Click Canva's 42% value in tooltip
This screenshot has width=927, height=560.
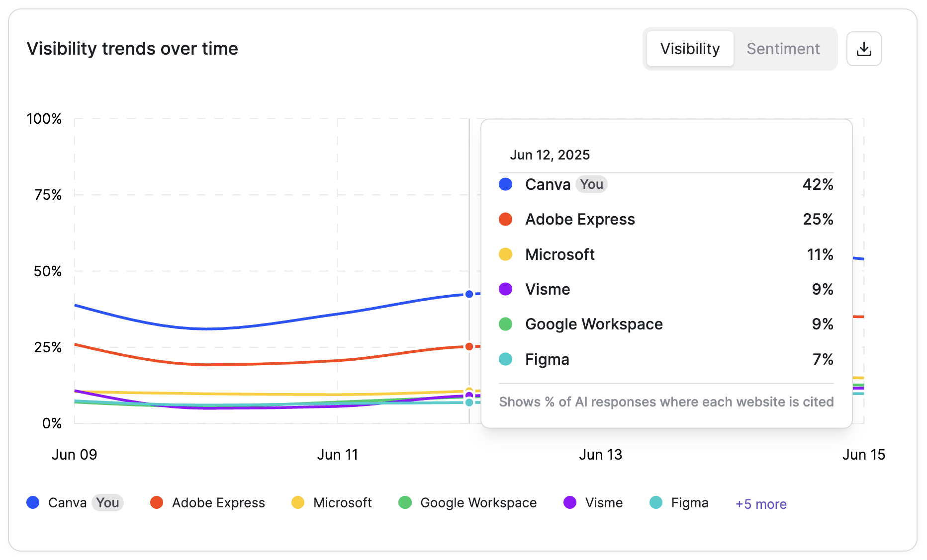[818, 184]
